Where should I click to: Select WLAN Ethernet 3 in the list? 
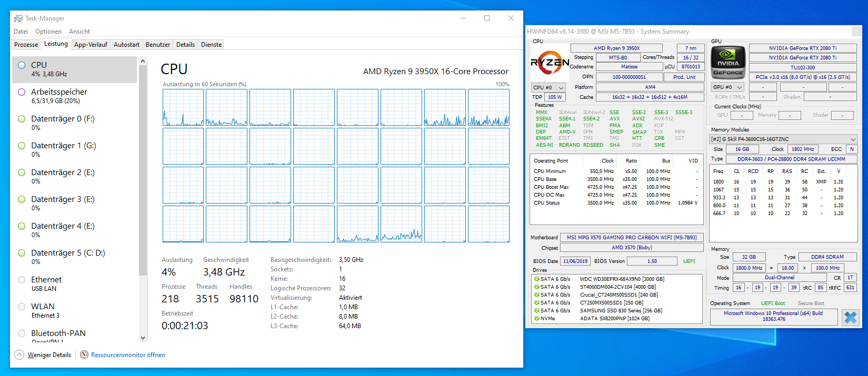(x=74, y=311)
